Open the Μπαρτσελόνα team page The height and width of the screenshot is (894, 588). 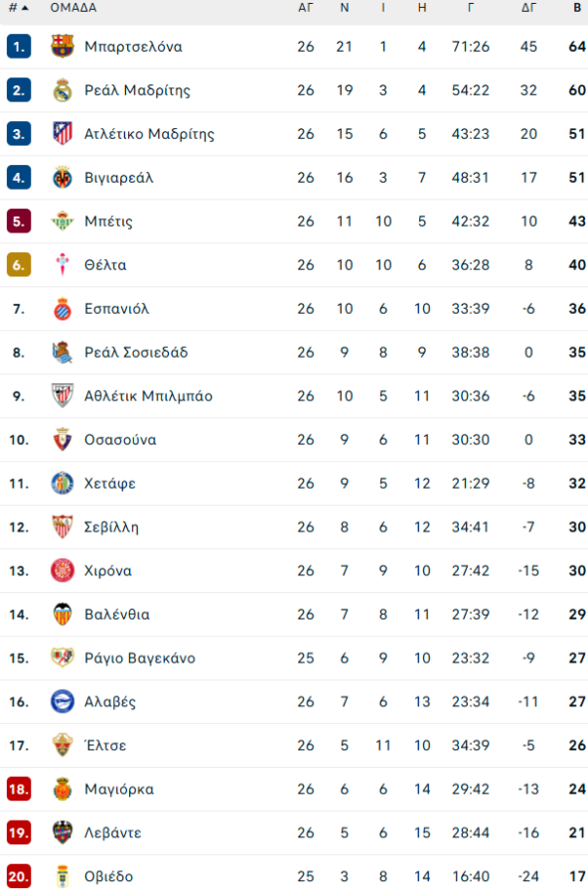[135, 46]
